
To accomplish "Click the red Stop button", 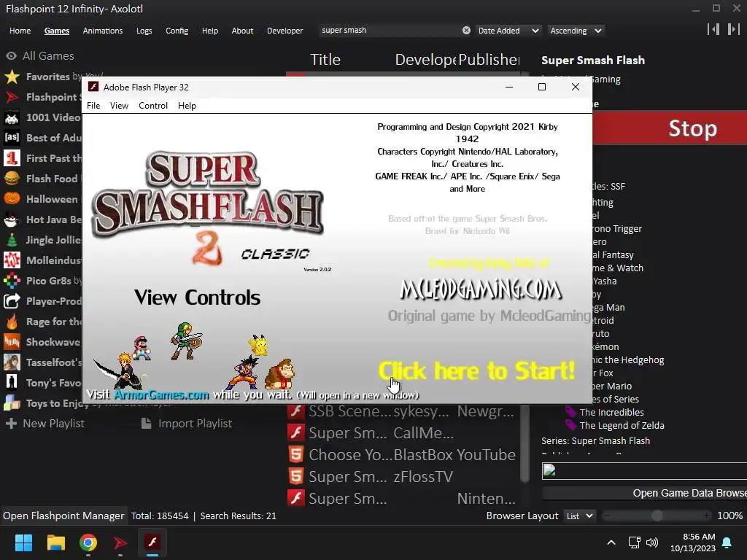I will pos(670,128).
